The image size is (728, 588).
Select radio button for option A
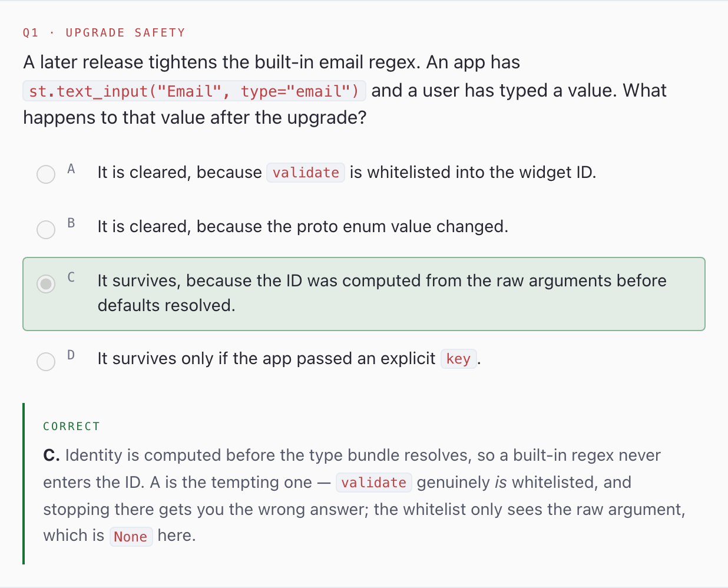[46, 174]
